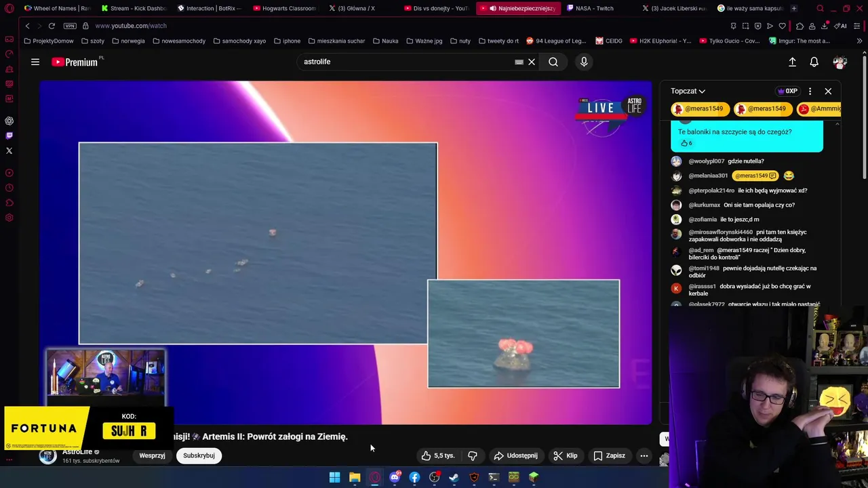The width and height of the screenshot is (868, 488).
Task: Open YouTube notifications bell
Action: coord(814,62)
